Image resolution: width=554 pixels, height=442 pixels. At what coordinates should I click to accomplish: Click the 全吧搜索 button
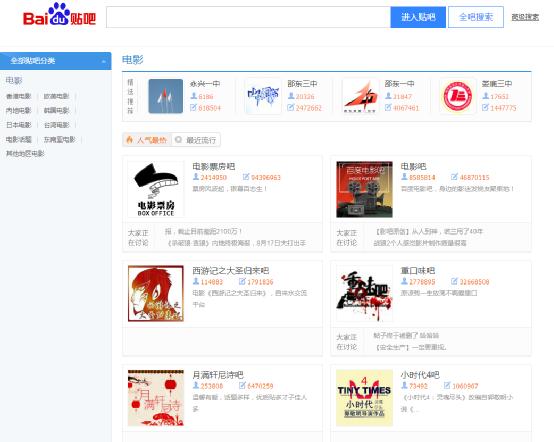coord(476,17)
